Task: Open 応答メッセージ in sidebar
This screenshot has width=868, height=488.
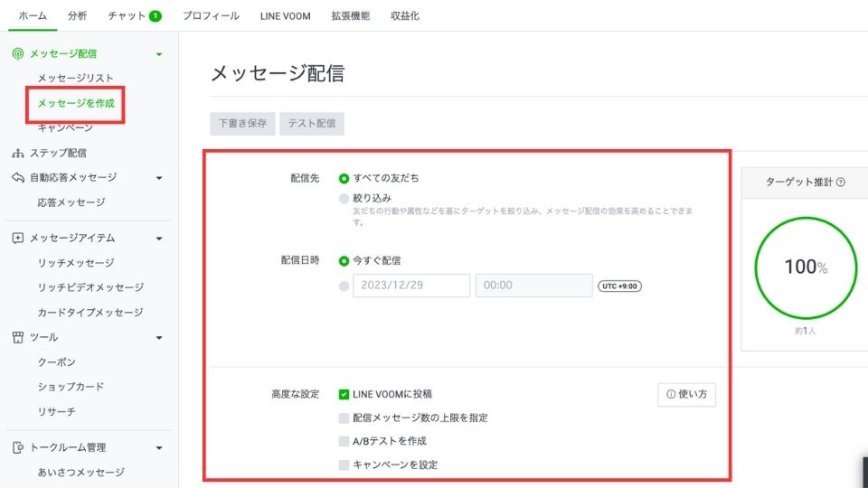Action: point(71,202)
